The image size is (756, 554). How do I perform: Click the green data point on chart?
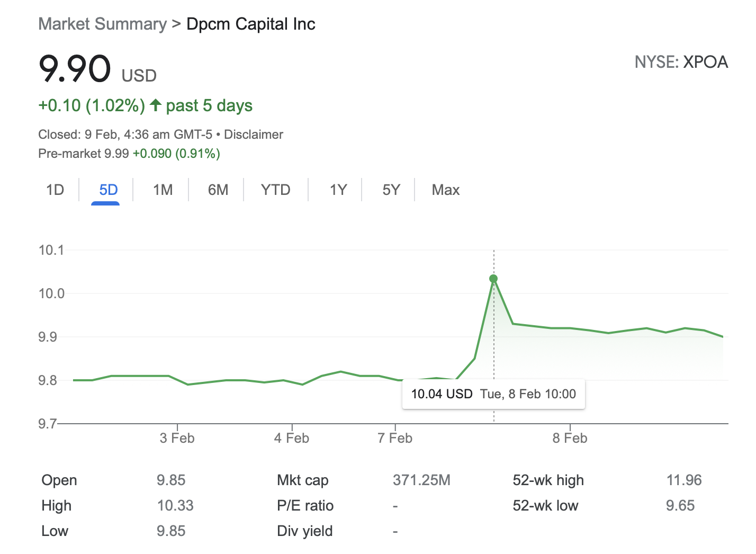click(493, 279)
